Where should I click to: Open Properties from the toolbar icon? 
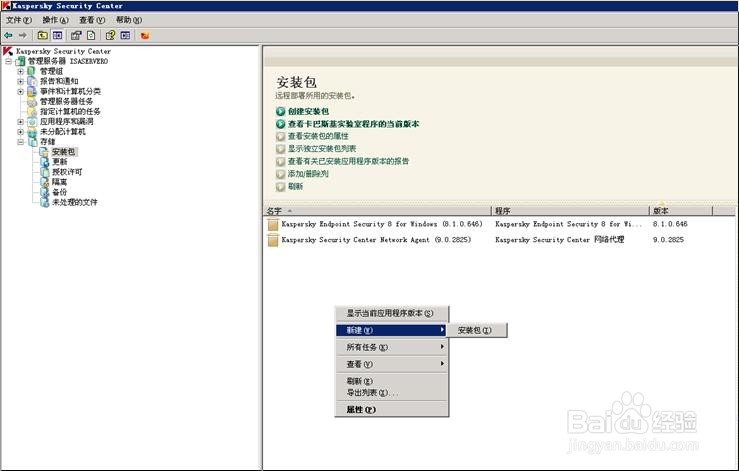(76, 35)
